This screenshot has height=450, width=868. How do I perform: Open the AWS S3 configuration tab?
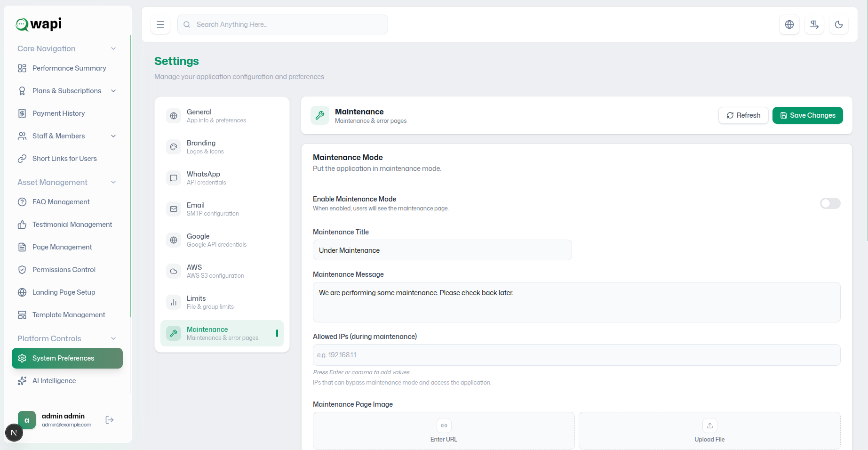tap(222, 271)
